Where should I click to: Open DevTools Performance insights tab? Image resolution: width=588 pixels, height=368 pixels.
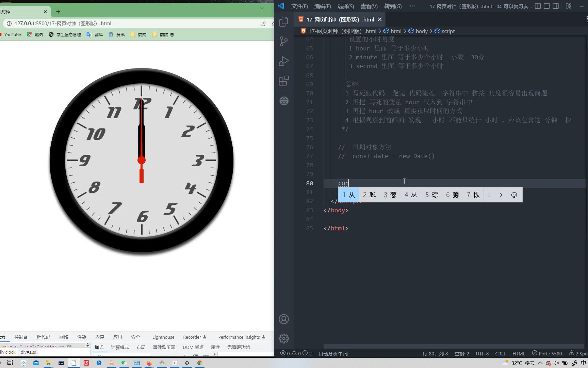241,337
